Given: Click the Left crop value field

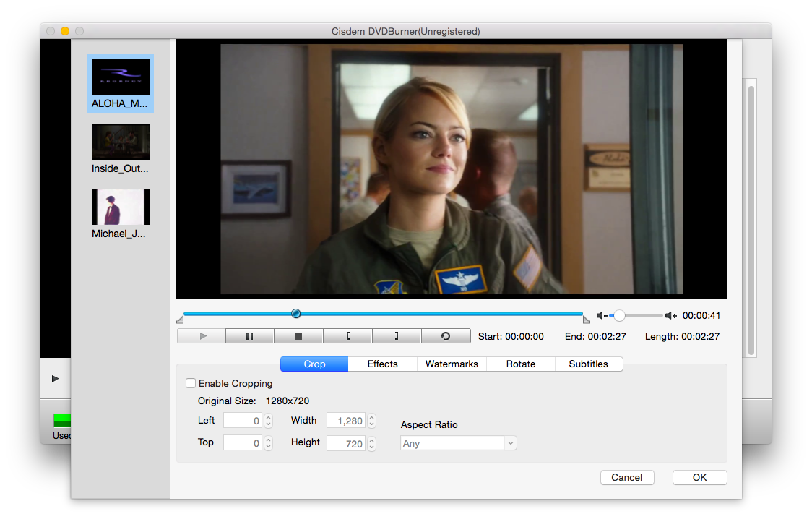Looking at the screenshot, I should (x=242, y=421).
